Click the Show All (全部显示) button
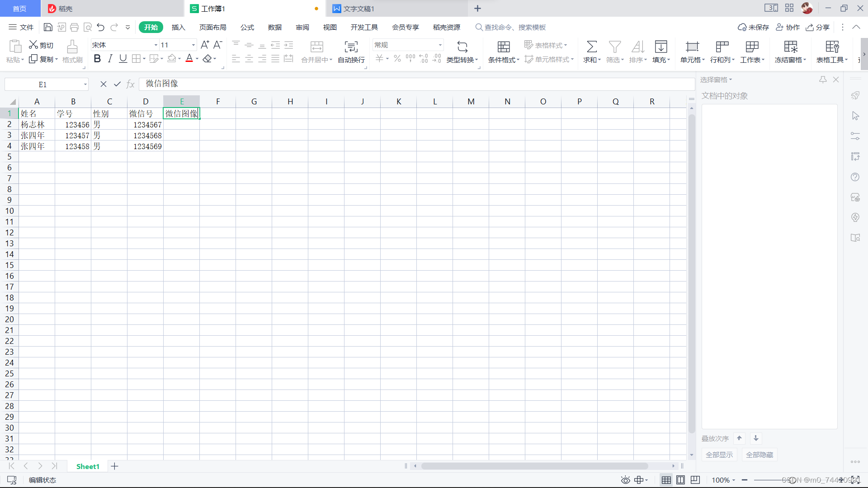 719,455
